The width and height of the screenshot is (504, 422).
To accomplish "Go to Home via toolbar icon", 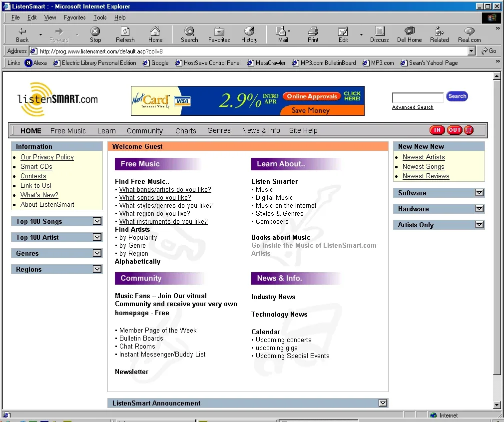I will point(155,35).
